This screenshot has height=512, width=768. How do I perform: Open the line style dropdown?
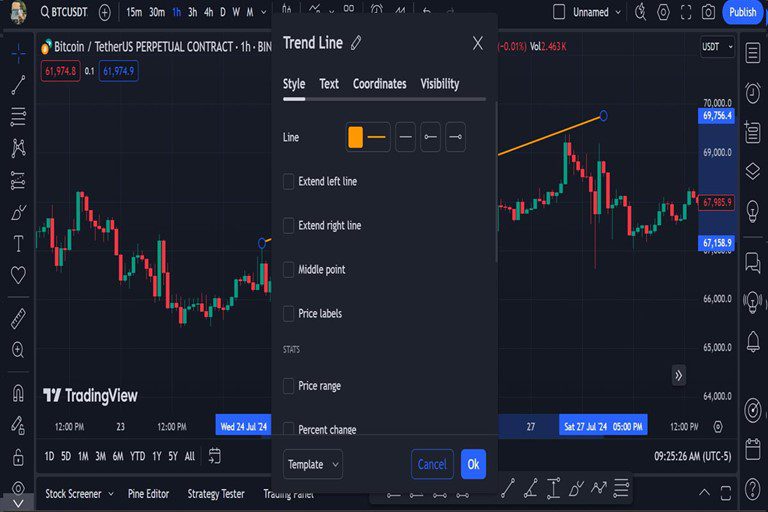point(405,137)
